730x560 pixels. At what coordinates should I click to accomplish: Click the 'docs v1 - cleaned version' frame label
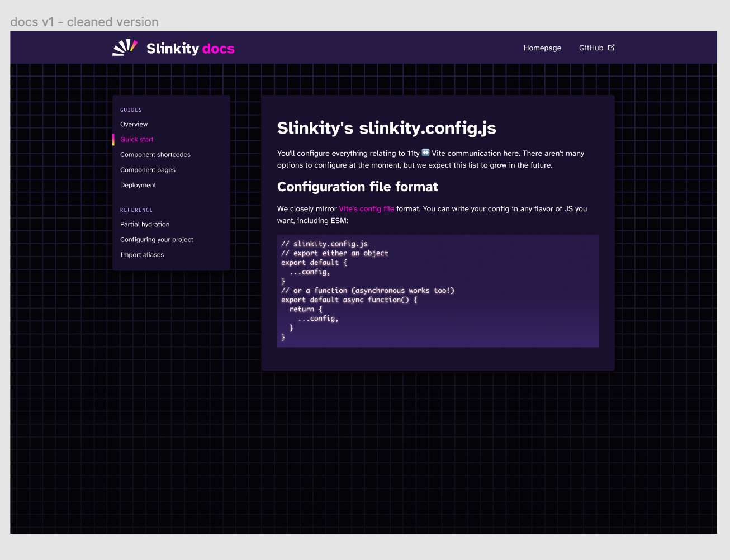point(84,22)
